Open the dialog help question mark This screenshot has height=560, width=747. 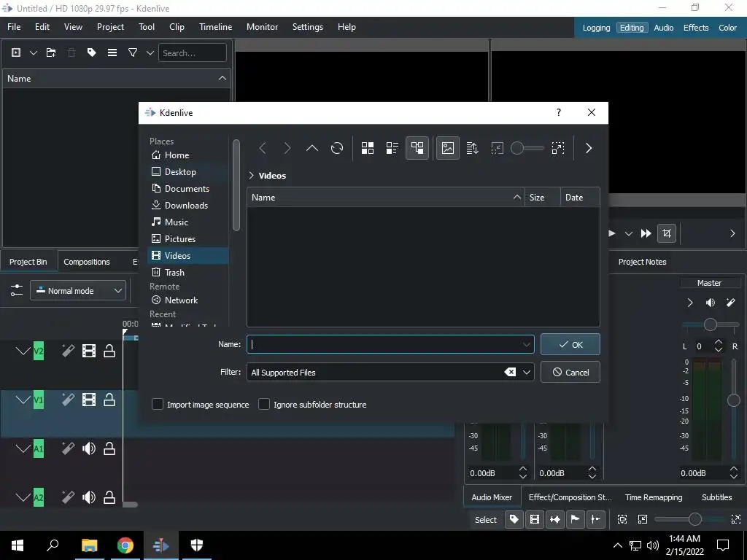pos(558,112)
